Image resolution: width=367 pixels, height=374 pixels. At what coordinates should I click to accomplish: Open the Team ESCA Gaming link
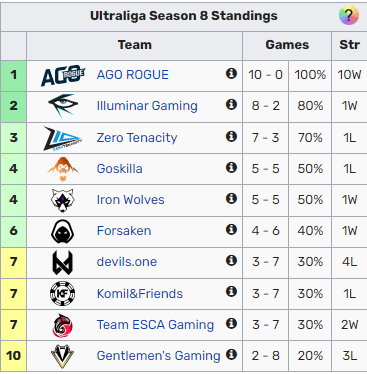155,324
